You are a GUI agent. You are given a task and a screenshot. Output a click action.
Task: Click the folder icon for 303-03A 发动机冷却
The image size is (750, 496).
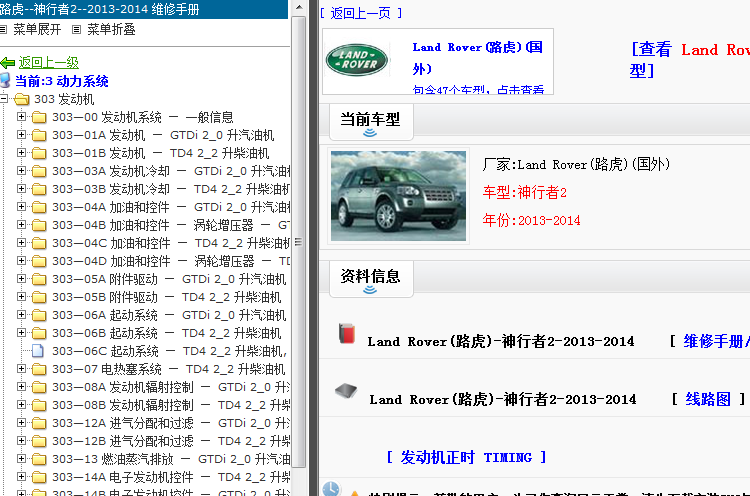coord(39,171)
